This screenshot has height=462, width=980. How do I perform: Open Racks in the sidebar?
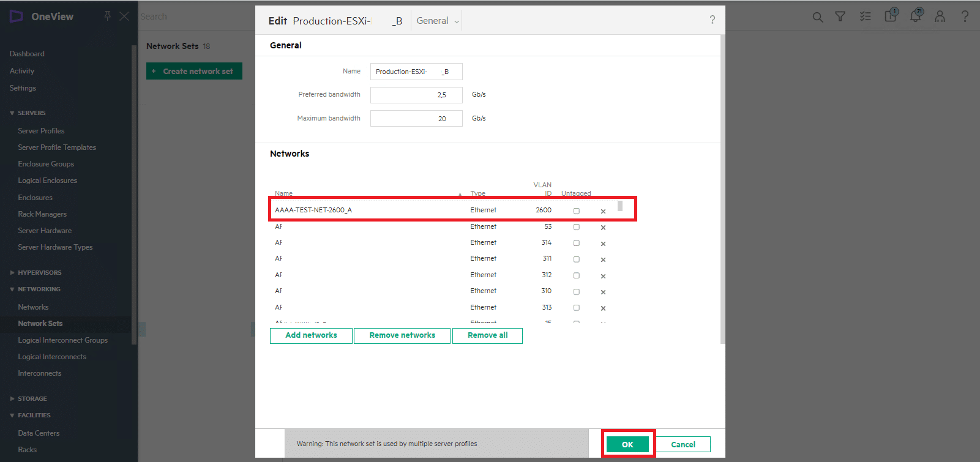click(x=27, y=450)
